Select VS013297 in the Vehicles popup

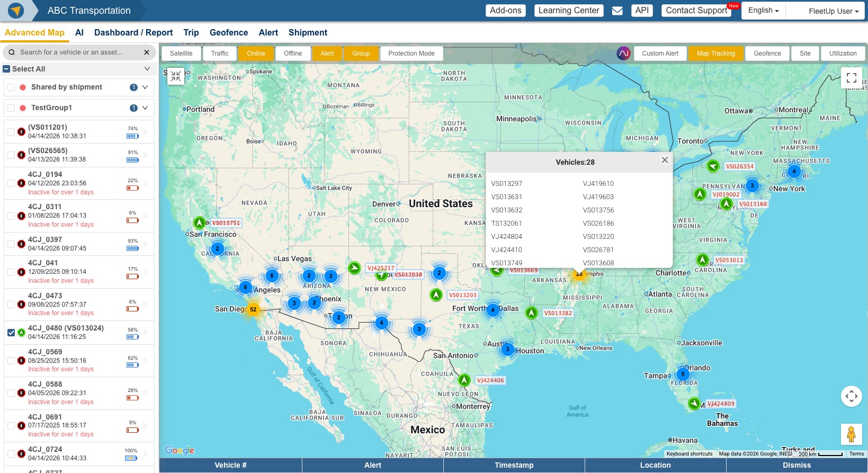[507, 184]
